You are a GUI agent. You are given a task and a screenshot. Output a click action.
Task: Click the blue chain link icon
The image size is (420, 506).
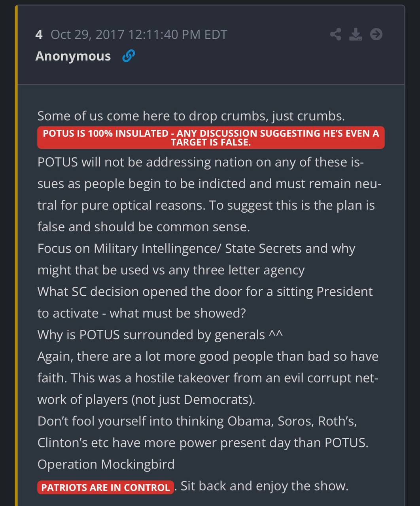pos(129,56)
